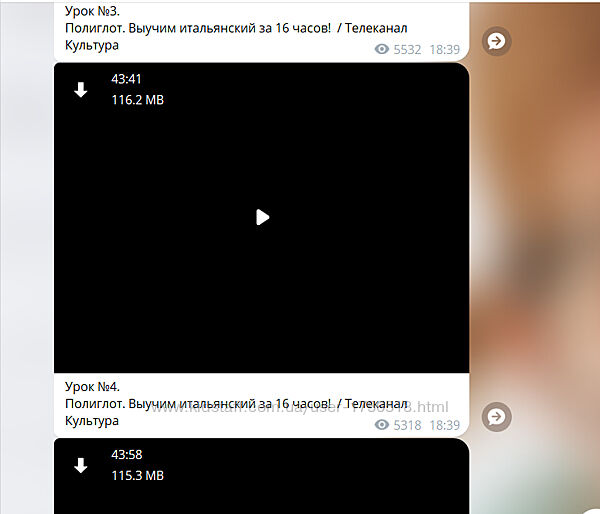Open the 43:58 video thumbnail at bottom
The image size is (600, 514).
point(261,476)
